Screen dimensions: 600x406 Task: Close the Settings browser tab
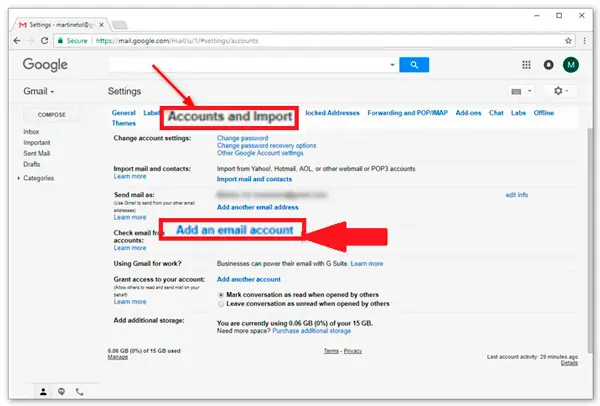(101, 25)
